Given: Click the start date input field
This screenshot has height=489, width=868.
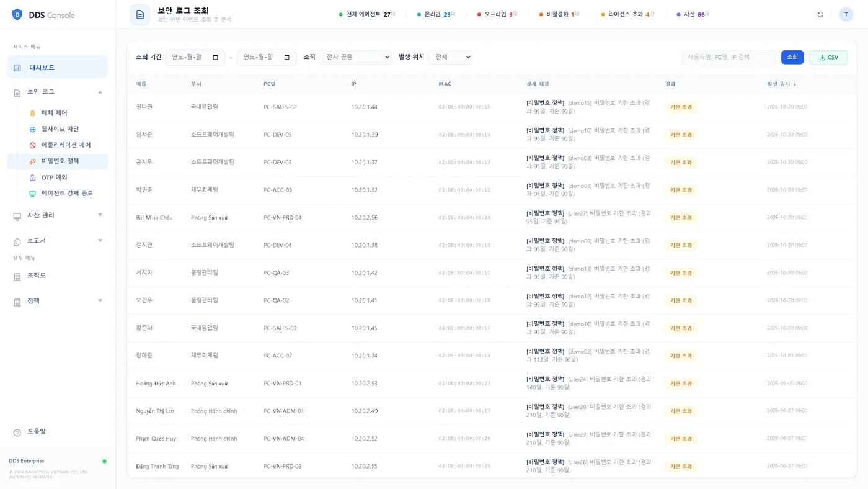Looking at the screenshot, I should [195, 57].
